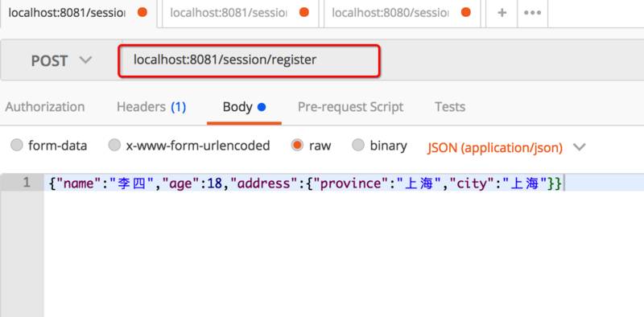Click inside the JSON body editor line 1

(x=344, y=183)
